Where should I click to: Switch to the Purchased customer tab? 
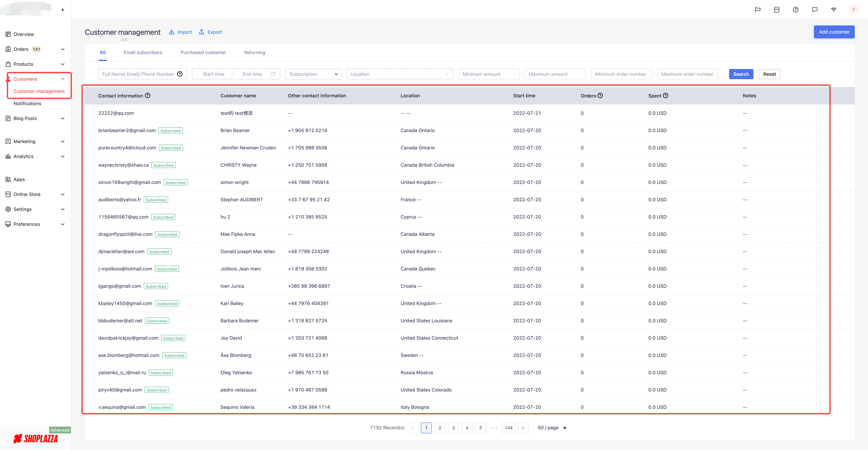203,53
